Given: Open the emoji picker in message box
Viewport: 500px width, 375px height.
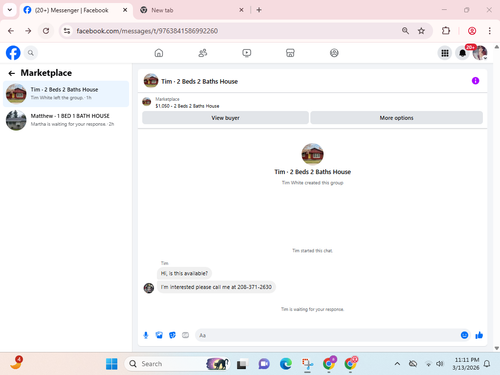Looking at the screenshot, I should [x=464, y=335].
